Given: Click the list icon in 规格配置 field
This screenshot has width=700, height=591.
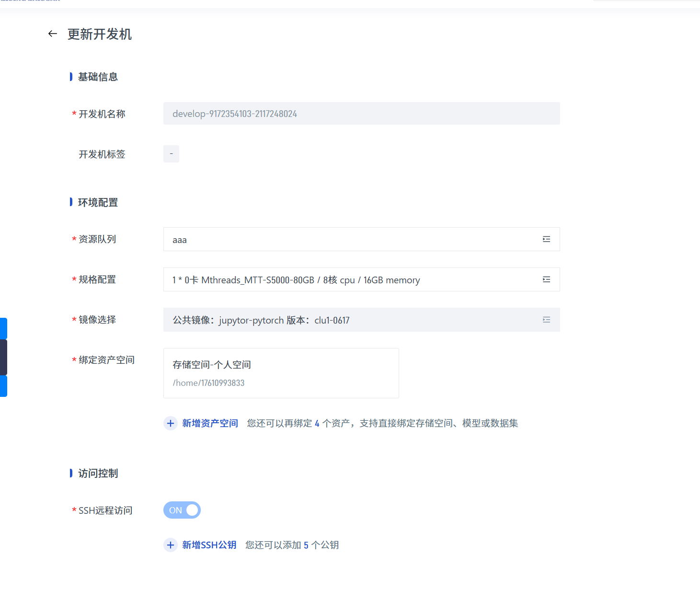Looking at the screenshot, I should tap(546, 279).
